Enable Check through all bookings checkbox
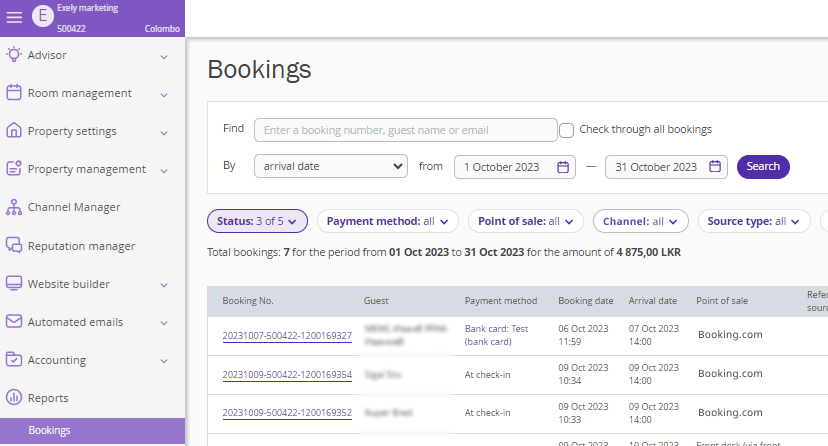The image size is (828, 446). pos(566,130)
